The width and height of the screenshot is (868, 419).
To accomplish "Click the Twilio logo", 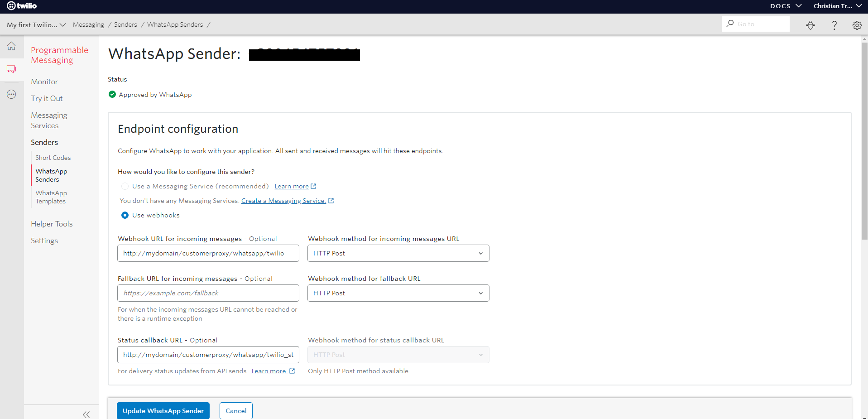I will coord(22,6).
